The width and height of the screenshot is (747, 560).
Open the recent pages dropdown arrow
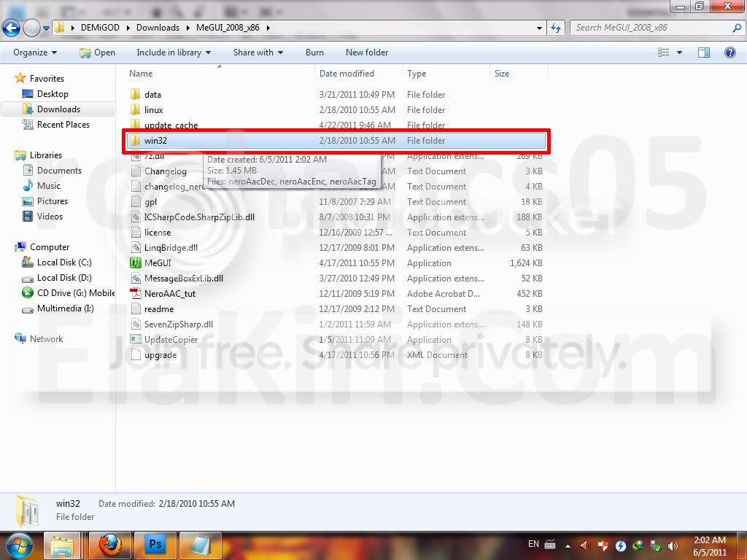pyautogui.click(x=46, y=28)
